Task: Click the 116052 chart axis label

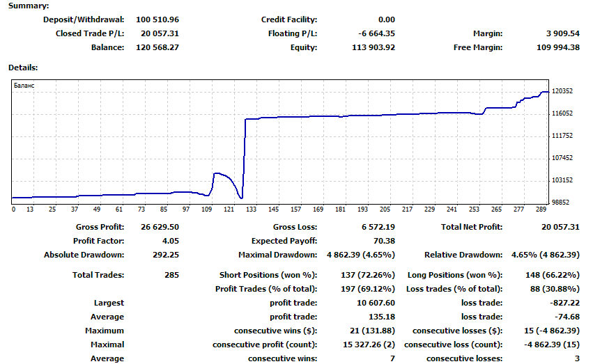Action: click(562, 113)
